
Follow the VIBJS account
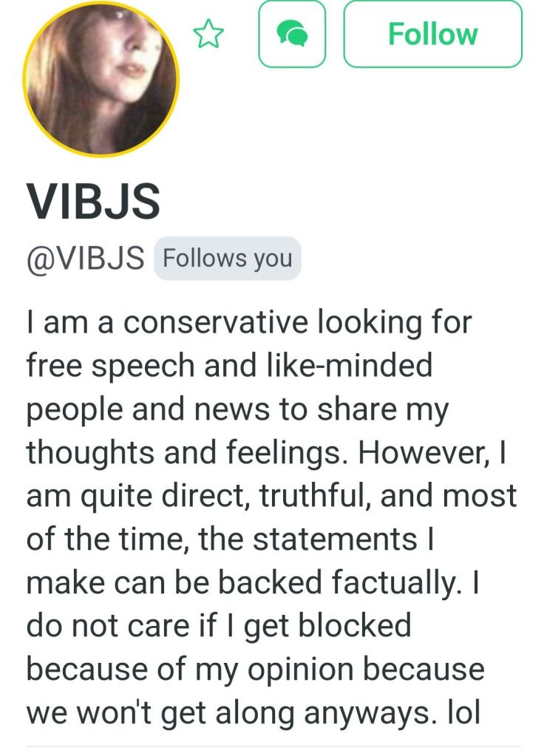(x=432, y=34)
